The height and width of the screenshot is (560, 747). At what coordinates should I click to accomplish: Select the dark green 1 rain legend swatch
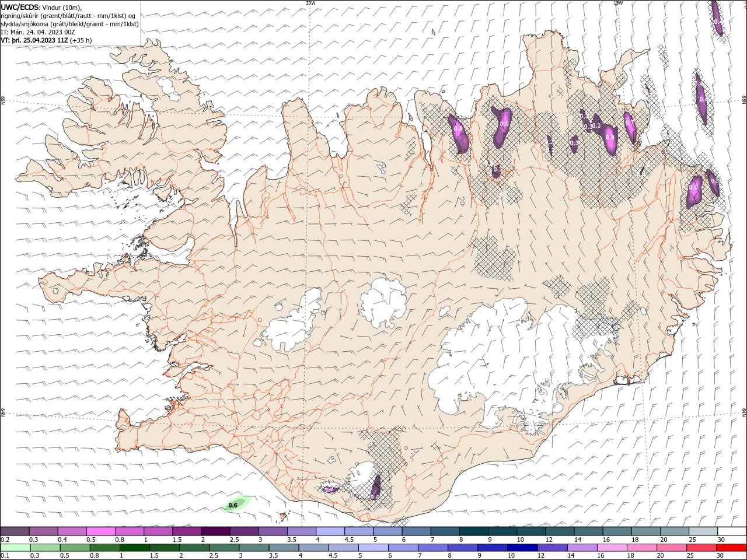[x=134, y=547]
